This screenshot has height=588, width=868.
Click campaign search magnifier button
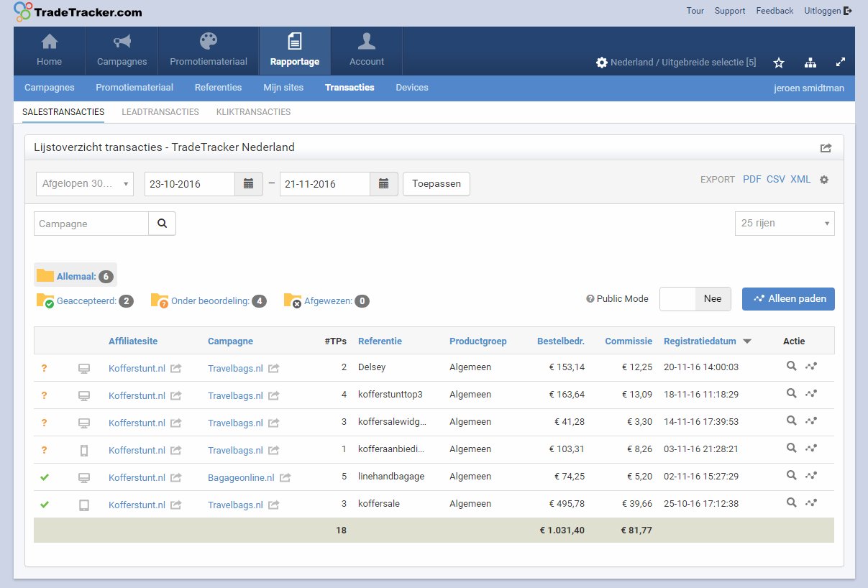point(162,224)
